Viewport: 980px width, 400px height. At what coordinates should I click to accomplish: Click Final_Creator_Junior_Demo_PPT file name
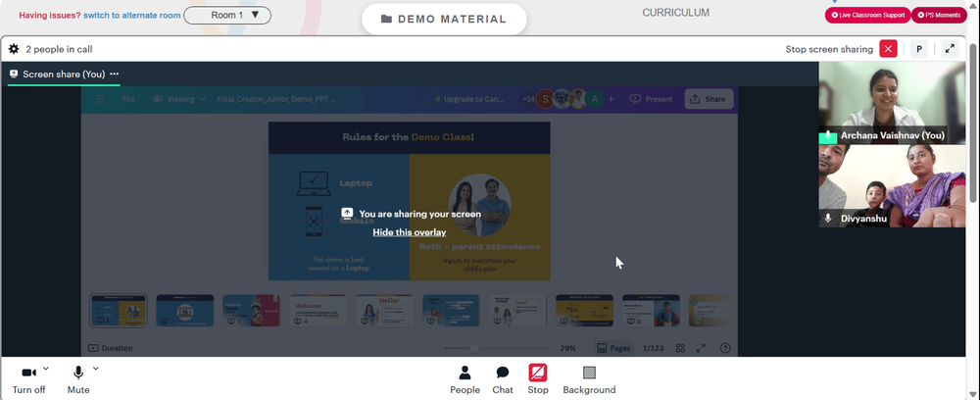click(x=276, y=99)
